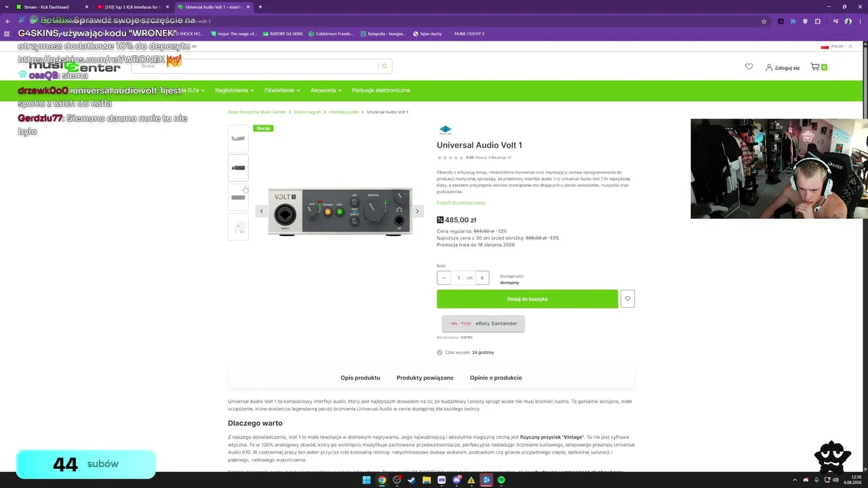Show next product image with right arrow
This screenshot has height=488, width=868.
click(418, 211)
